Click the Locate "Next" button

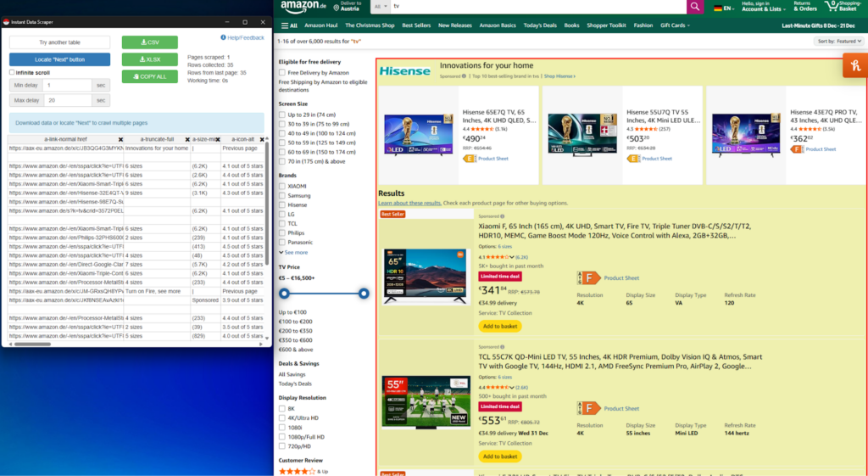tap(59, 59)
